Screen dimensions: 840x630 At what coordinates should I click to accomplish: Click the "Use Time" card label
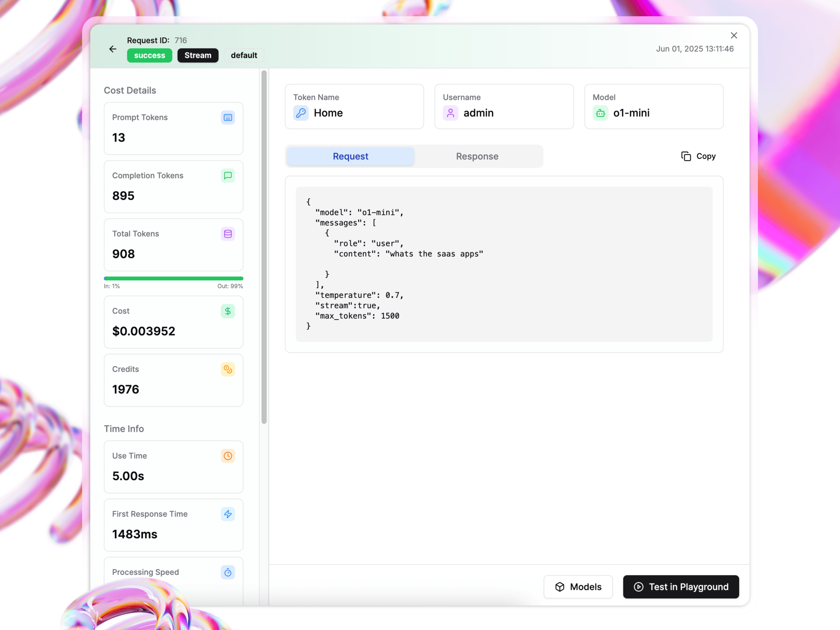click(129, 456)
